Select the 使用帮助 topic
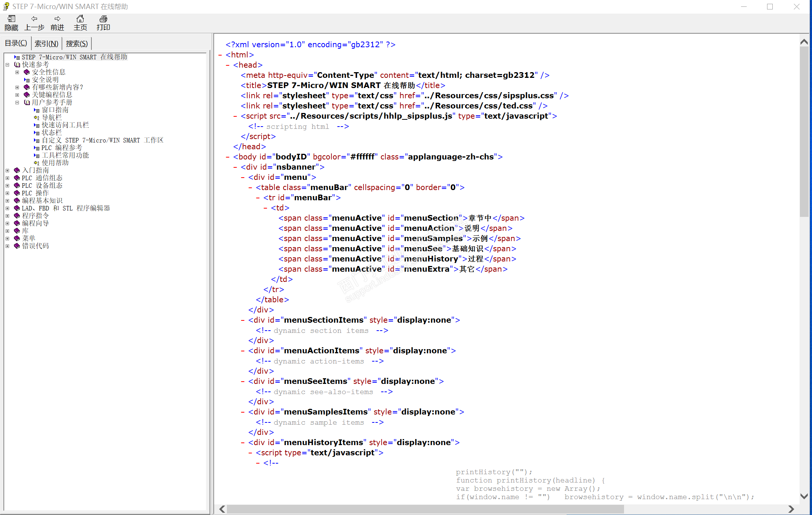Screen dimensions: 812x515 pyautogui.click(x=55, y=163)
